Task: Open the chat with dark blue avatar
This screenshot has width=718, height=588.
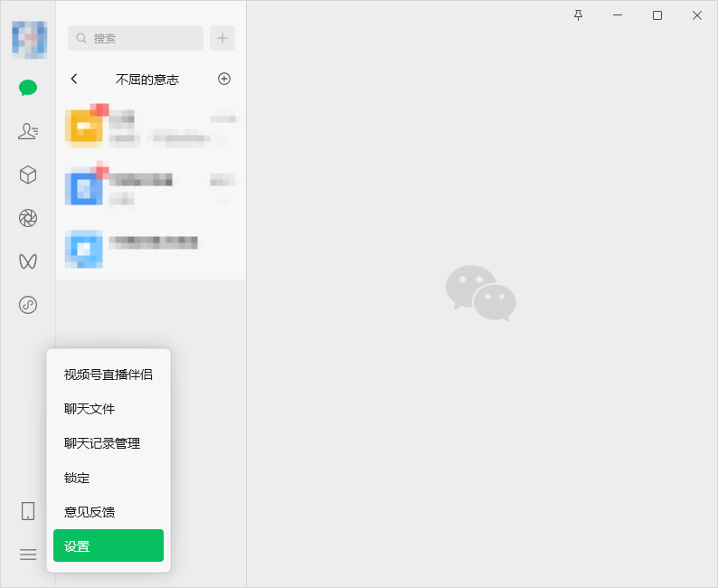Action: pos(151,186)
